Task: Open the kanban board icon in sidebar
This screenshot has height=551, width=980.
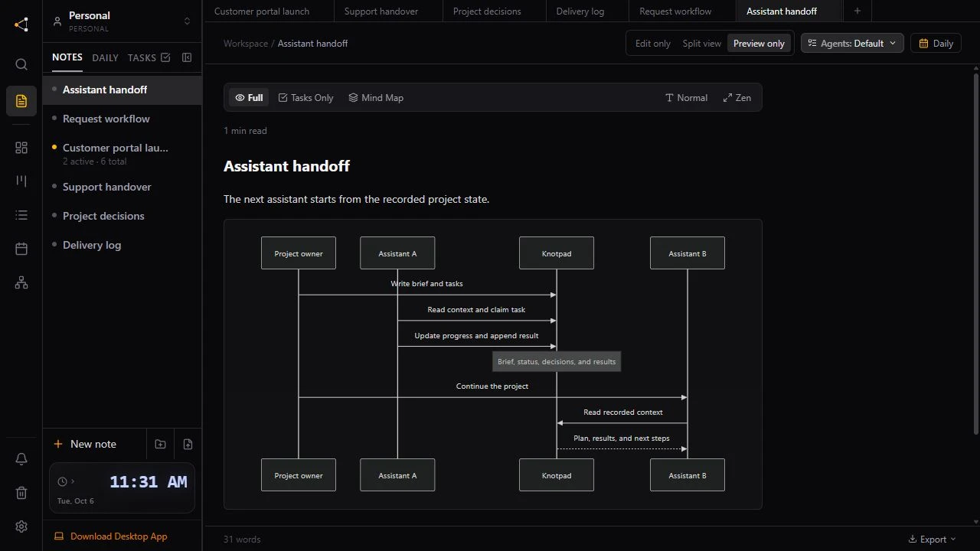Action: (x=21, y=181)
